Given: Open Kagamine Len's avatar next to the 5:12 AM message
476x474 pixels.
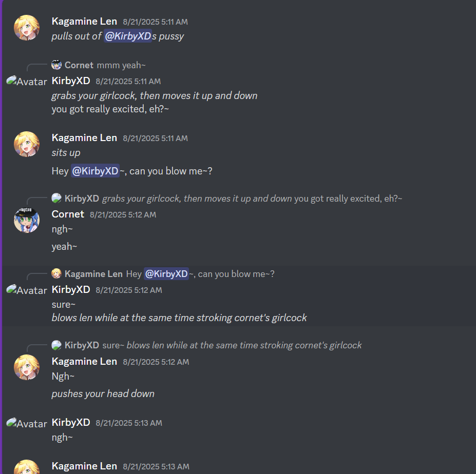Looking at the screenshot, I should 27,367.
